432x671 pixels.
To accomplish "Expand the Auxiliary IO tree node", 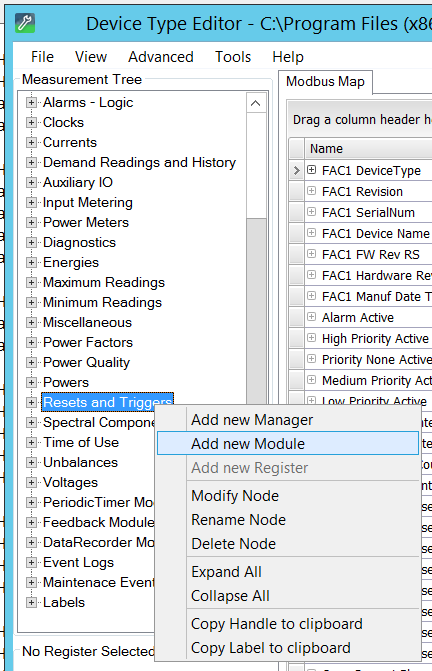I will [31, 182].
